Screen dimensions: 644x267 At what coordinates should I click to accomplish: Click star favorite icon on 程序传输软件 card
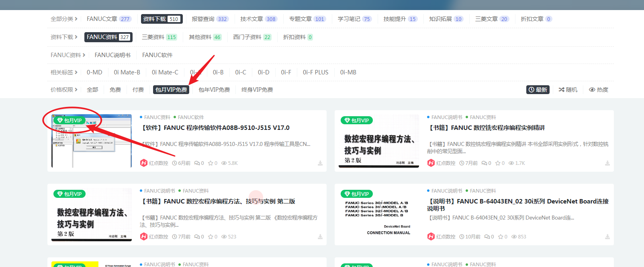[210, 163]
